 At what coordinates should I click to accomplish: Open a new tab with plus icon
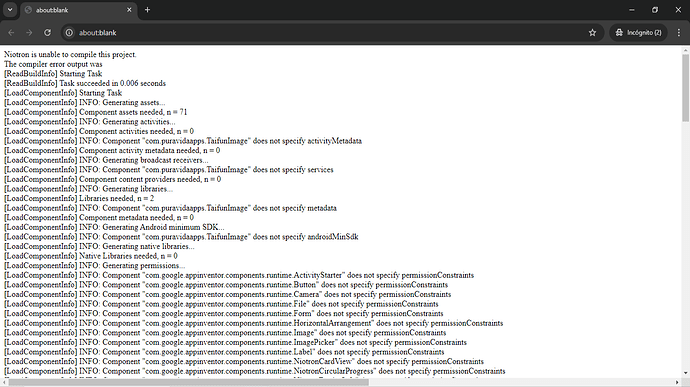(147, 10)
